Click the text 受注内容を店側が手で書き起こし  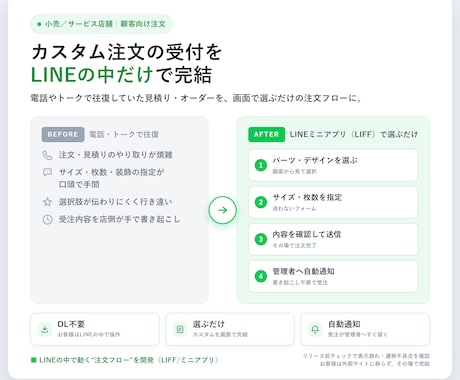[119, 219]
